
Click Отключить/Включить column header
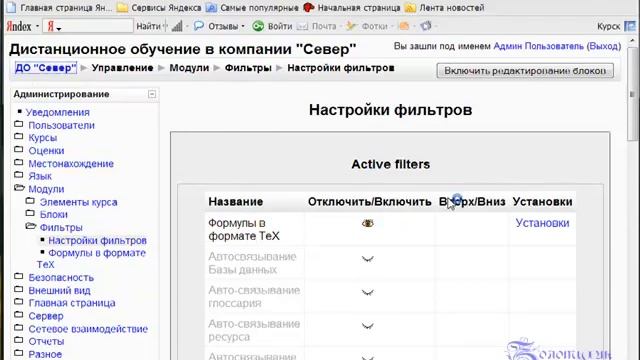coord(369,202)
